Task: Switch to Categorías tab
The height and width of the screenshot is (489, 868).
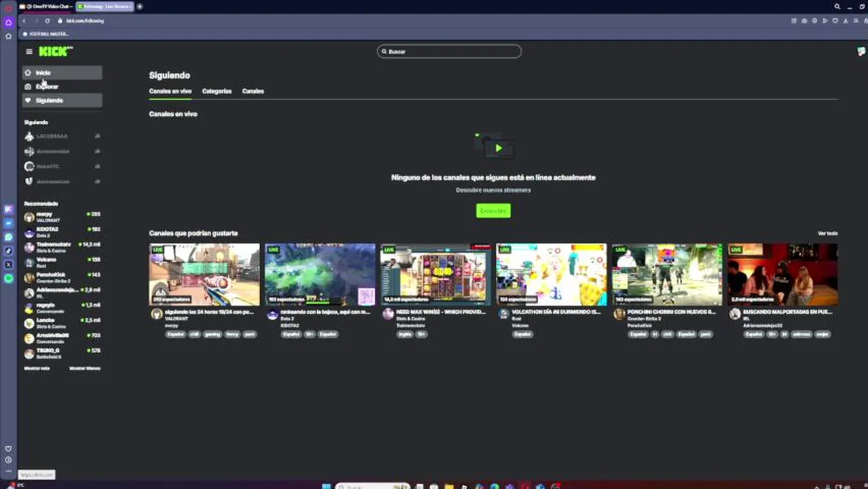Action: click(217, 91)
